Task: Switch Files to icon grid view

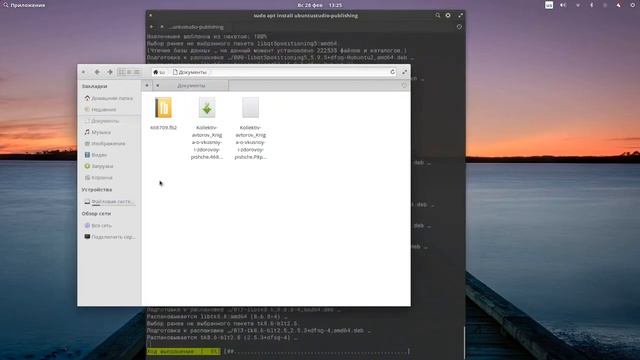Action: [122, 72]
